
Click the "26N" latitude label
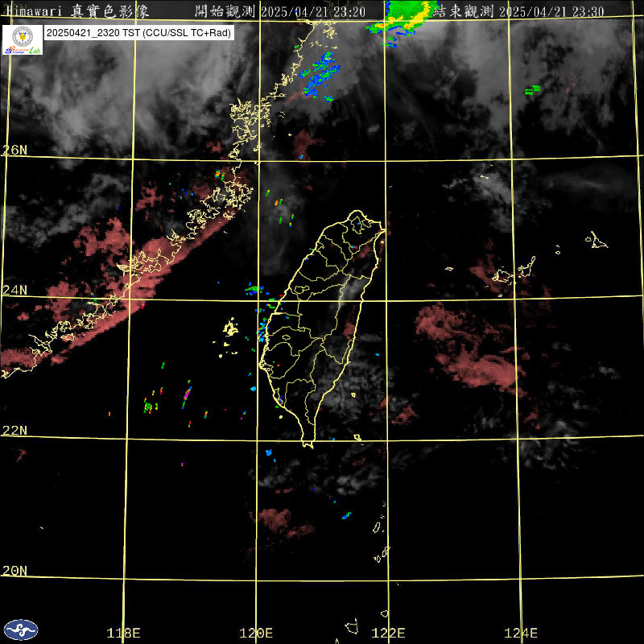[x=14, y=150]
